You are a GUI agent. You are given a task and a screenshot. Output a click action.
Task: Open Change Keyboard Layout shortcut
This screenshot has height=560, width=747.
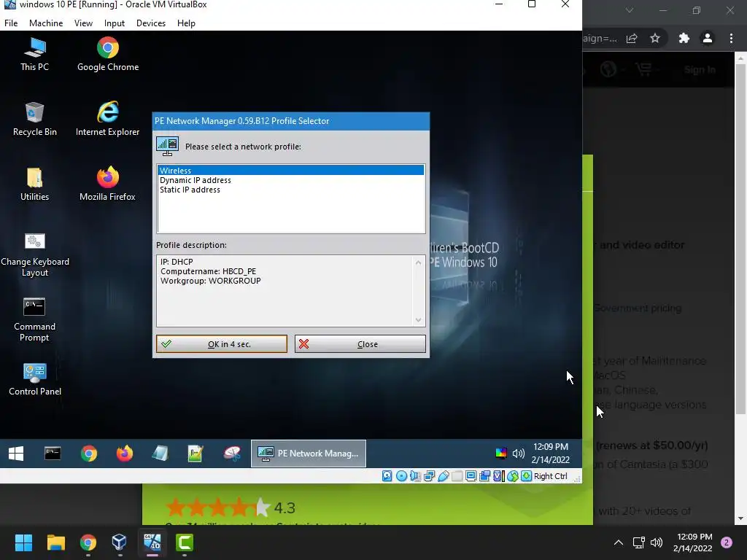pos(35,254)
